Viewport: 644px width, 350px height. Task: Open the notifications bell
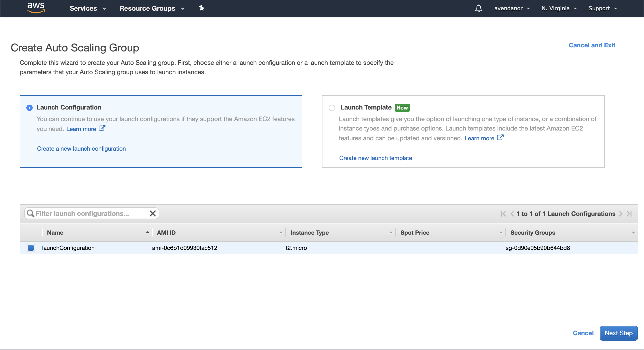pos(479,8)
